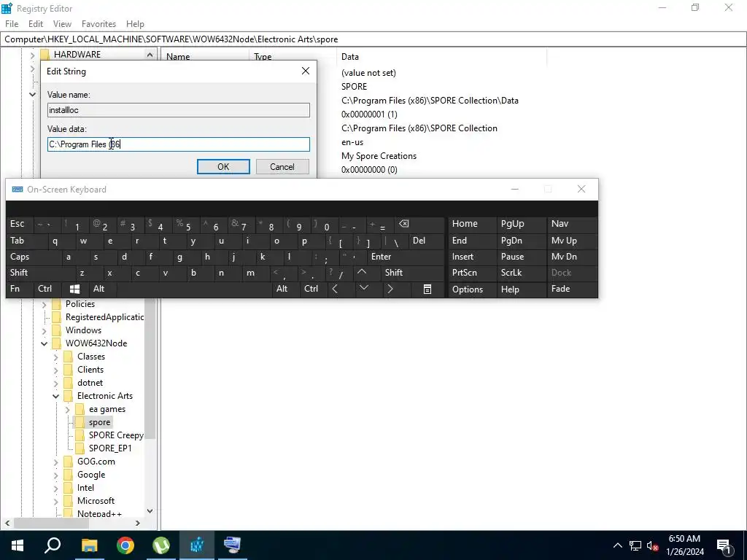Click OK in Edit String dialog
The height and width of the screenshot is (560, 747).
[x=223, y=167]
